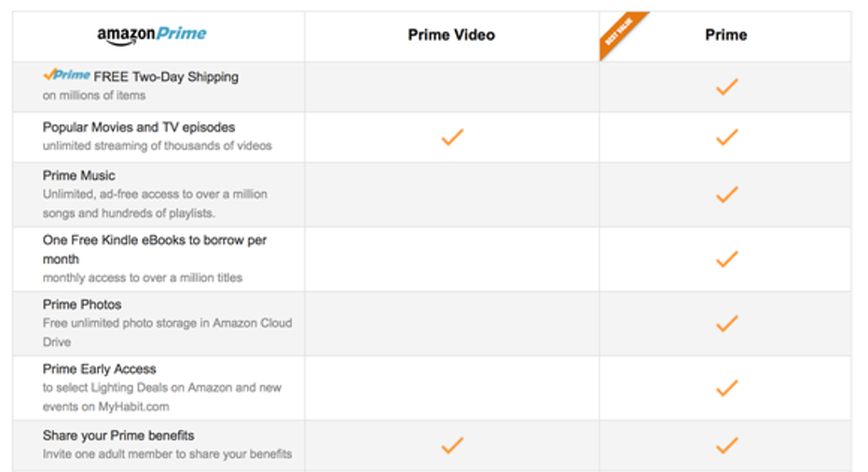The height and width of the screenshot is (472, 868).
Task: Click the Prime Music checkmark
Action: click(x=727, y=194)
